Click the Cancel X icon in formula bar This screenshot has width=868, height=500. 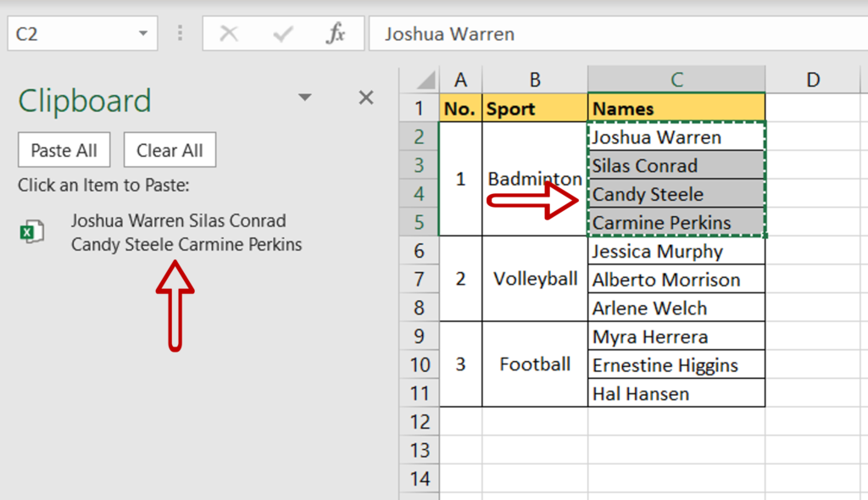click(229, 35)
